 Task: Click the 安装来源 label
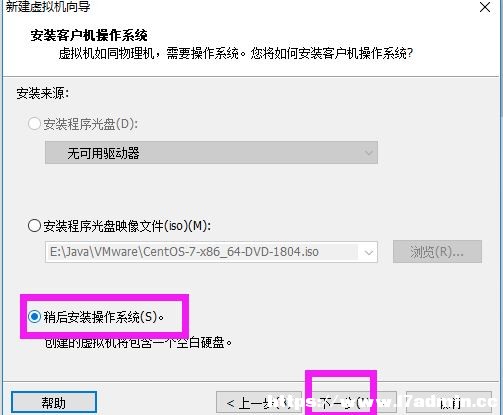click(x=43, y=93)
